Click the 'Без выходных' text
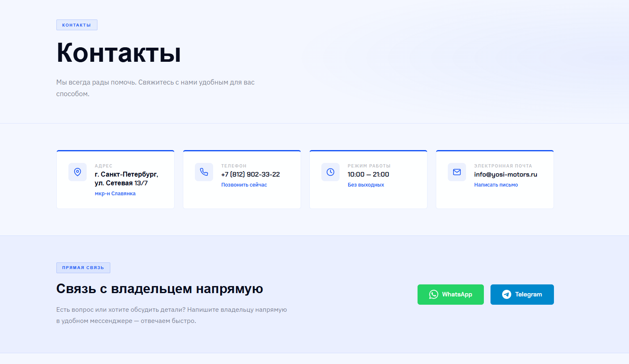The image size is (629, 364). coord(366,185)
